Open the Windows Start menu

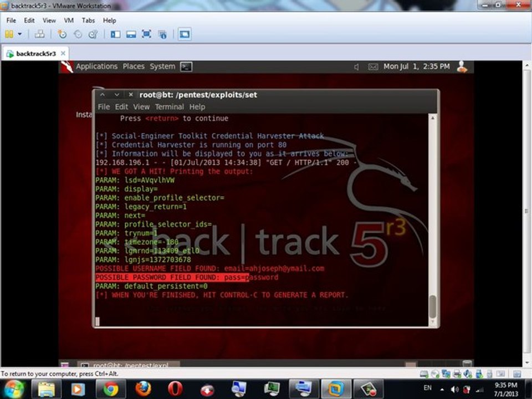coord(13,389)
